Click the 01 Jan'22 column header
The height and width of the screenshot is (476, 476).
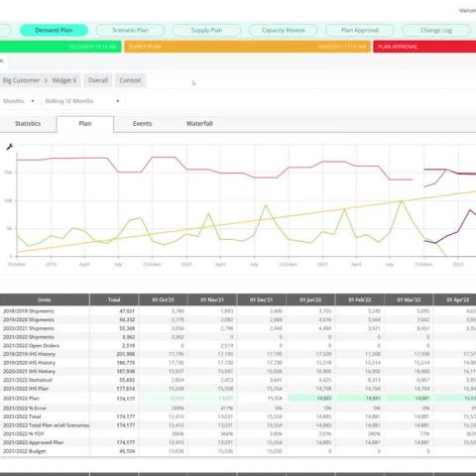point(310,299)
